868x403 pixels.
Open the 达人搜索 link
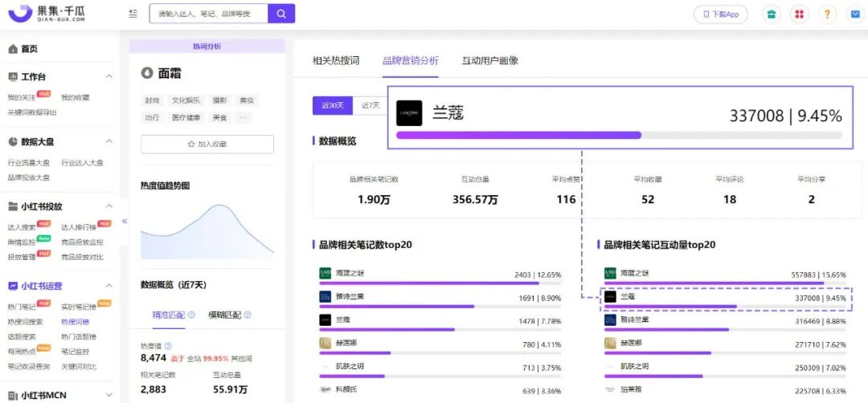(22, 227)
